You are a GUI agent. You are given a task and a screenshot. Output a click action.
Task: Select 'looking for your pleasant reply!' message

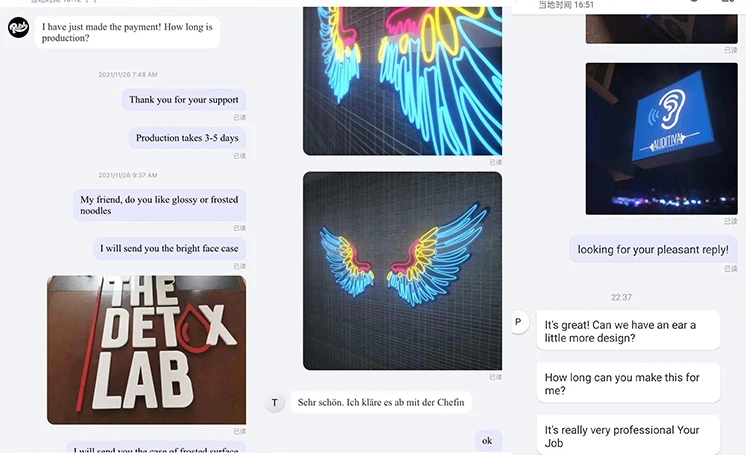coord(653,249)
